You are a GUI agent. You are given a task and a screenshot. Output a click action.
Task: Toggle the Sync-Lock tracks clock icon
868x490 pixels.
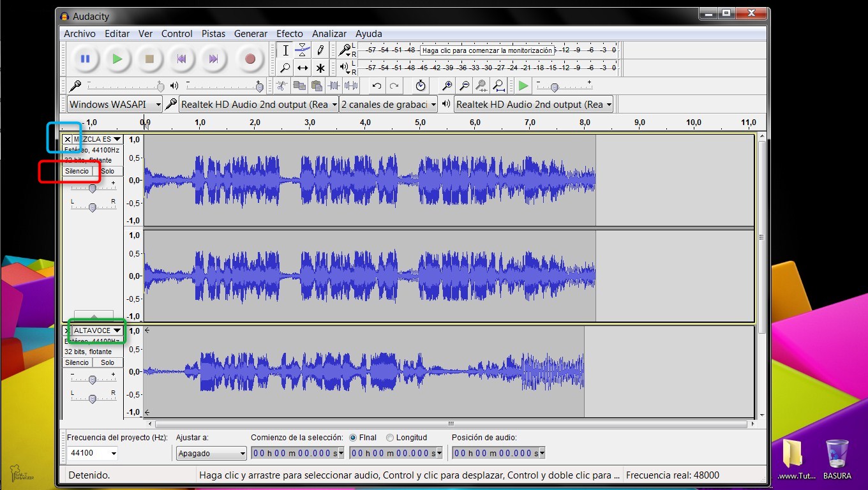coord(420,85)
